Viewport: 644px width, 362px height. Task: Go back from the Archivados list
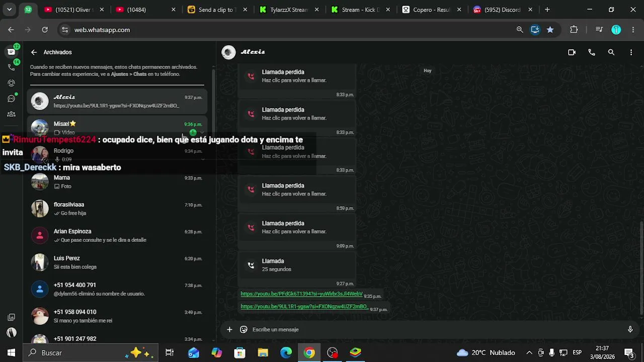(34, 52)
